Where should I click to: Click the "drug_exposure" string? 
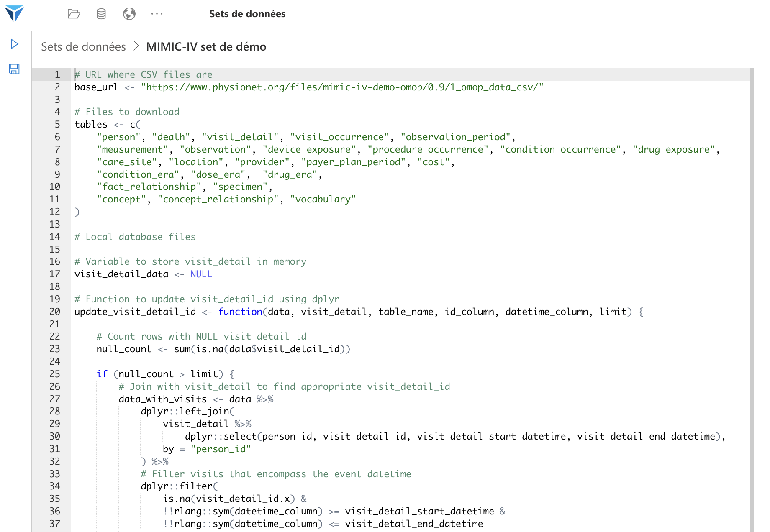[x=674, y=149]
